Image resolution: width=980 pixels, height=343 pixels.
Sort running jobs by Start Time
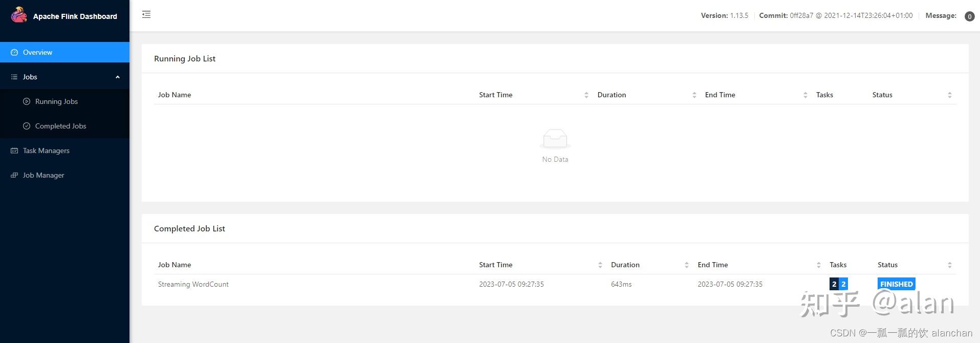tap(586, 95)
